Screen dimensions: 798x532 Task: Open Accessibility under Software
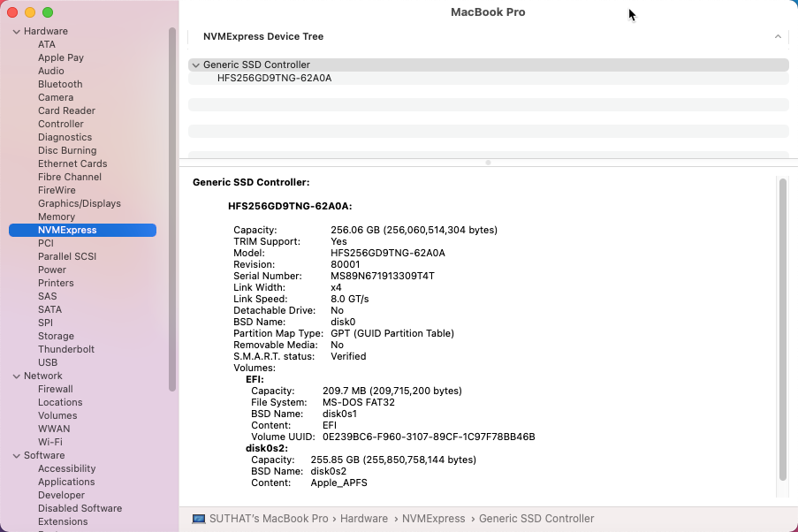click(x=66, y=468)
